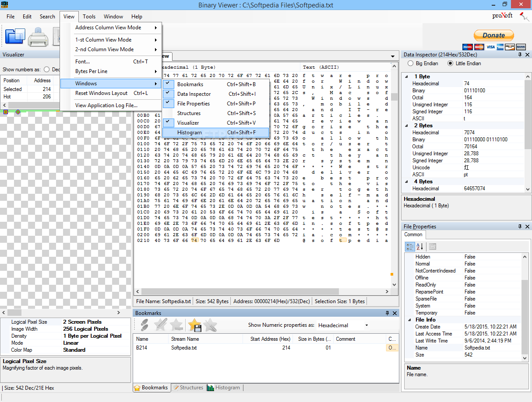Select Big Endian radio button
532x402 pixels.
(x=410, y=63)
